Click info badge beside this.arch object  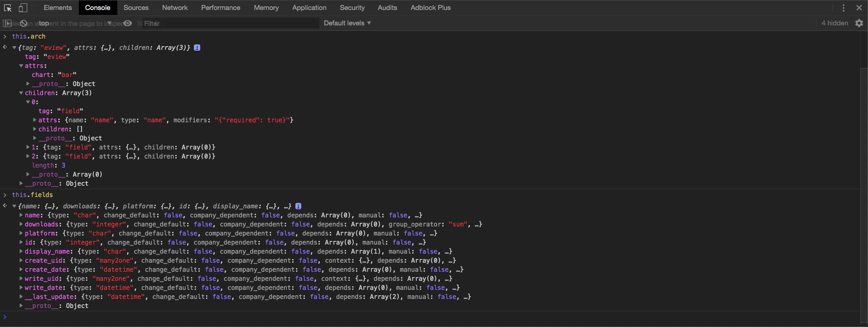pos(197,48)
